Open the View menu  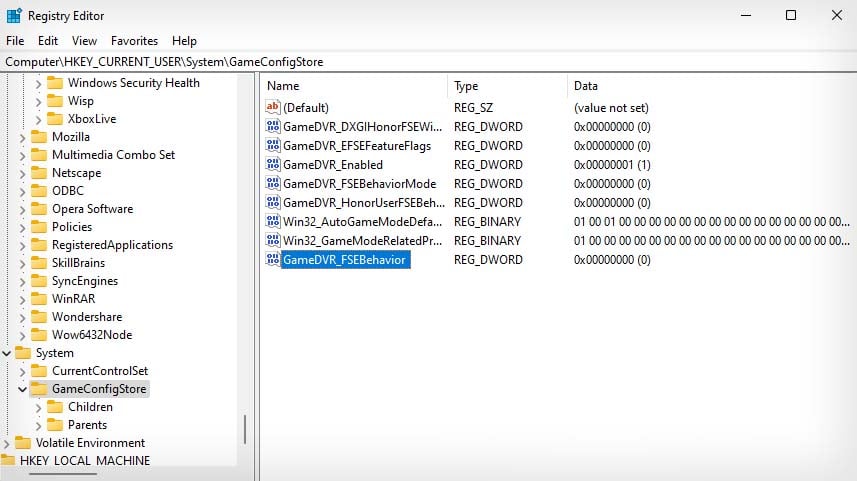click(x=84, y=41)
